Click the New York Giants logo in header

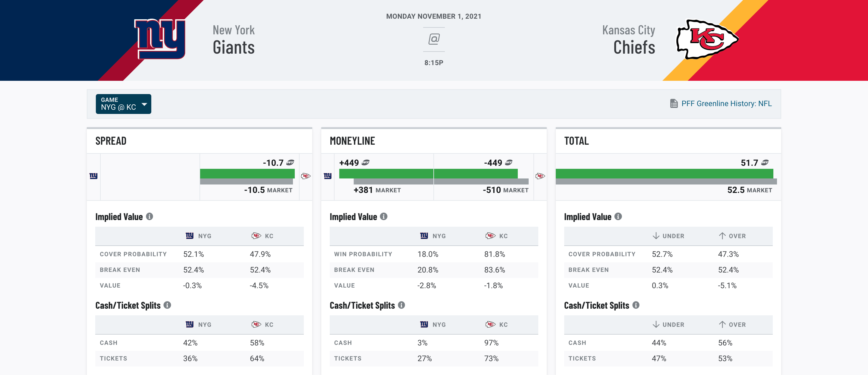coord(160,39)
